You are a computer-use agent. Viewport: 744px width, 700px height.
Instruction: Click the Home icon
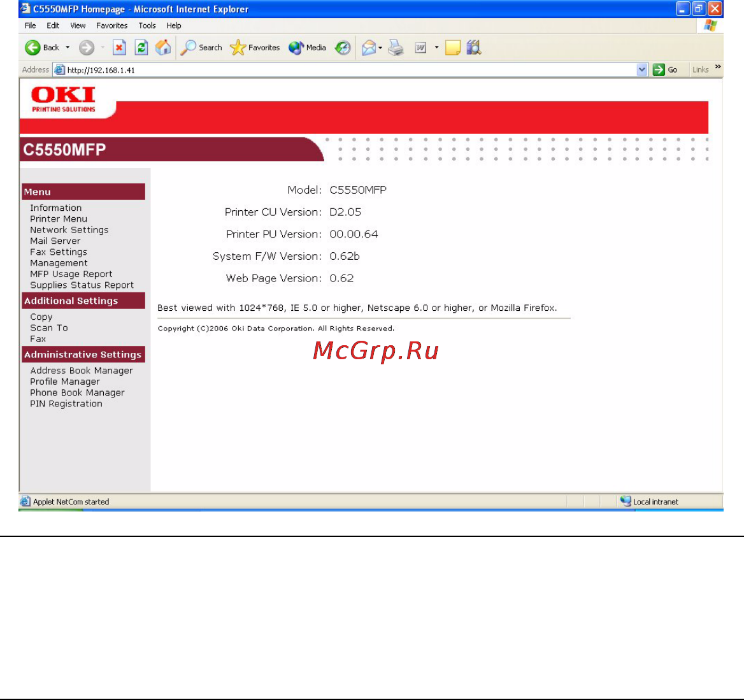tap(163, 48)
